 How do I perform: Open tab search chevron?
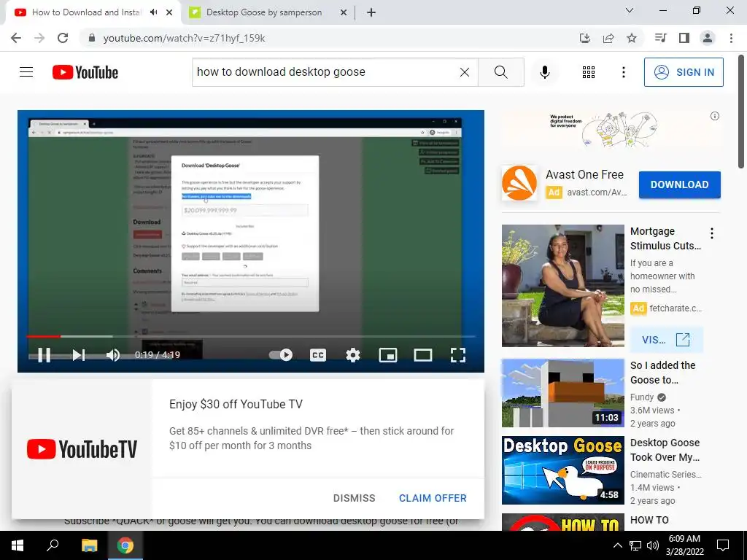[x=630, y=10]
